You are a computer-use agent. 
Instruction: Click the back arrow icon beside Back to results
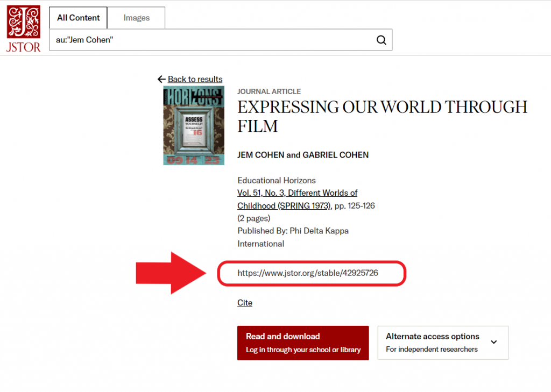(161, 79)
